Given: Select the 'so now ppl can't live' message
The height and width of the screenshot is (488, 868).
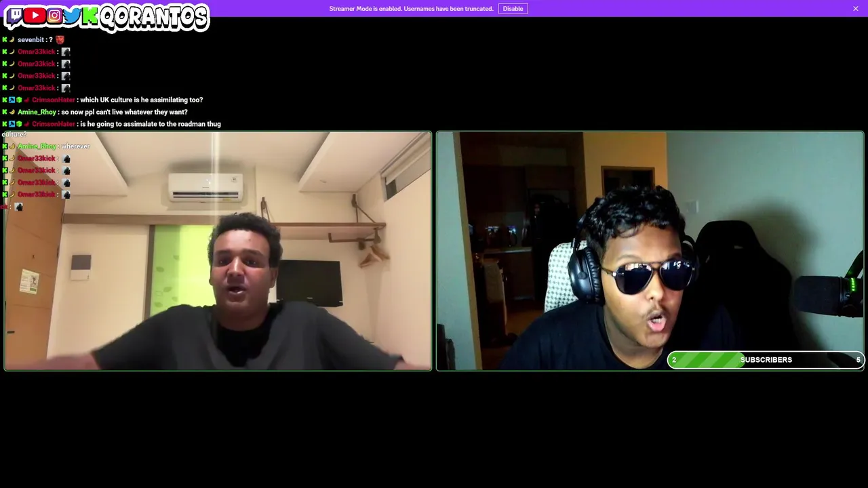Looking at the screenshot, I should [124, 113].
